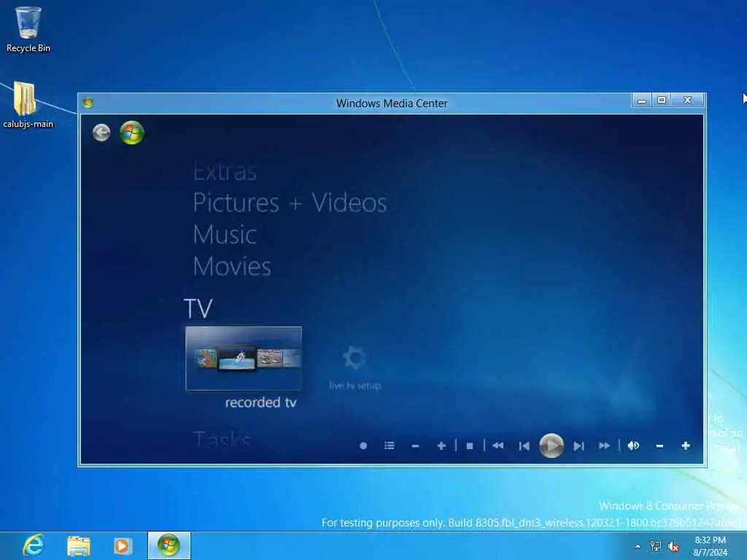Select the TV menu heading

pos(198,308)
